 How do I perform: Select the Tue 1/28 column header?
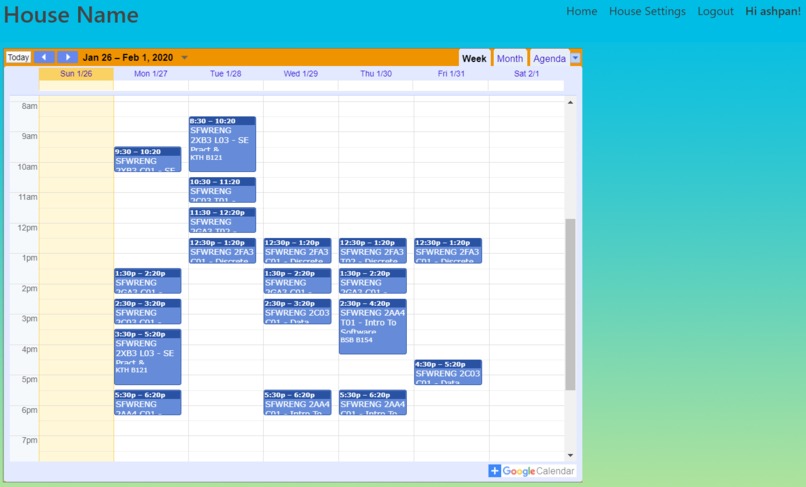(226, 74)
